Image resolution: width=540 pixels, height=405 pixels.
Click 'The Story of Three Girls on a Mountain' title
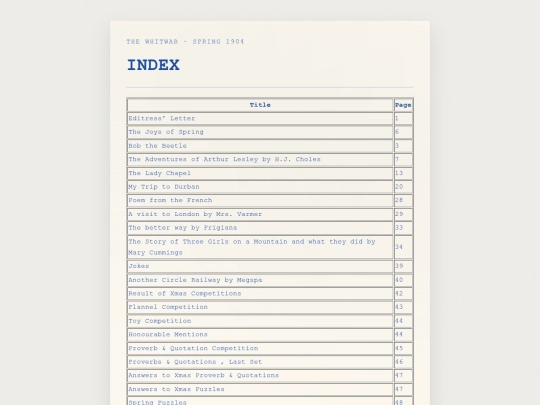pyautogui.click(x=260, y=247)
